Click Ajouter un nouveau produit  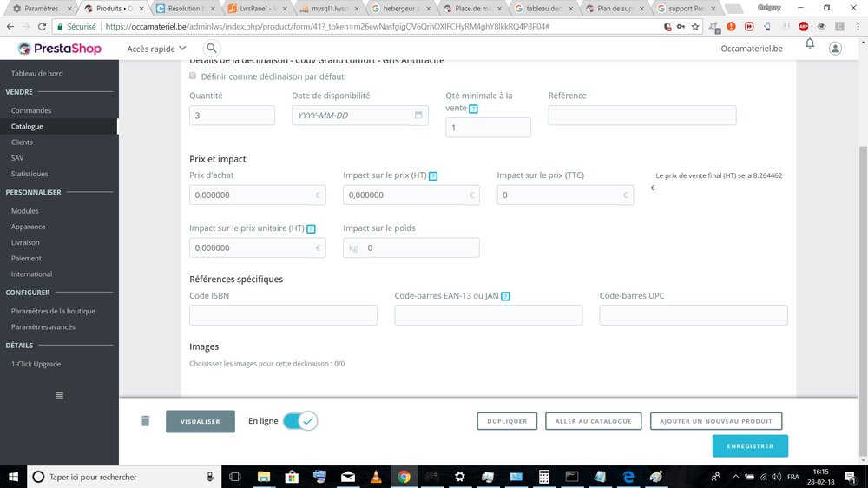tap(716, 421)
